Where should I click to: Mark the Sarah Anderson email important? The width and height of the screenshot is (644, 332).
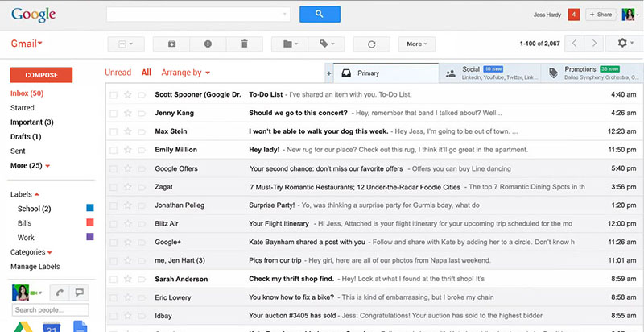(142, 280)
